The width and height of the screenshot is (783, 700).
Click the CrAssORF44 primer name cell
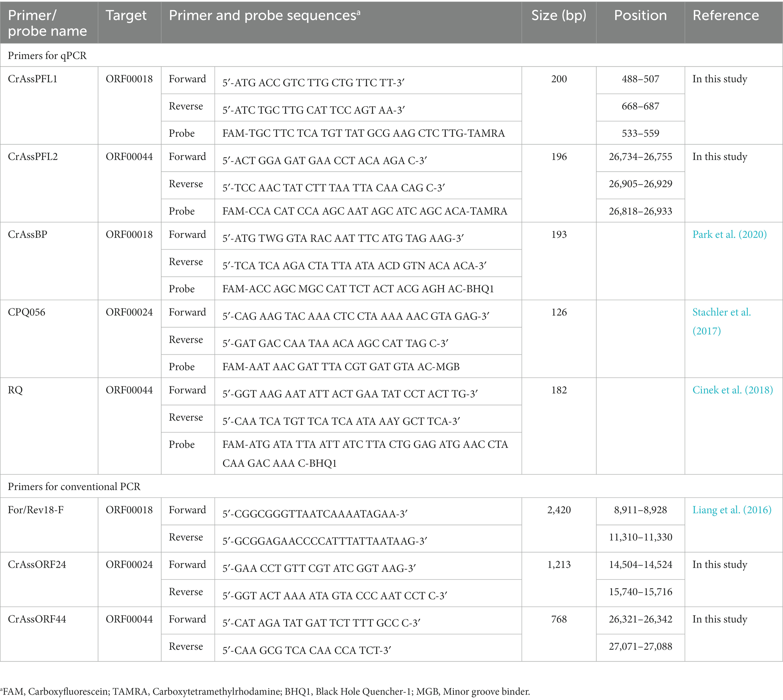coord(49,635)
